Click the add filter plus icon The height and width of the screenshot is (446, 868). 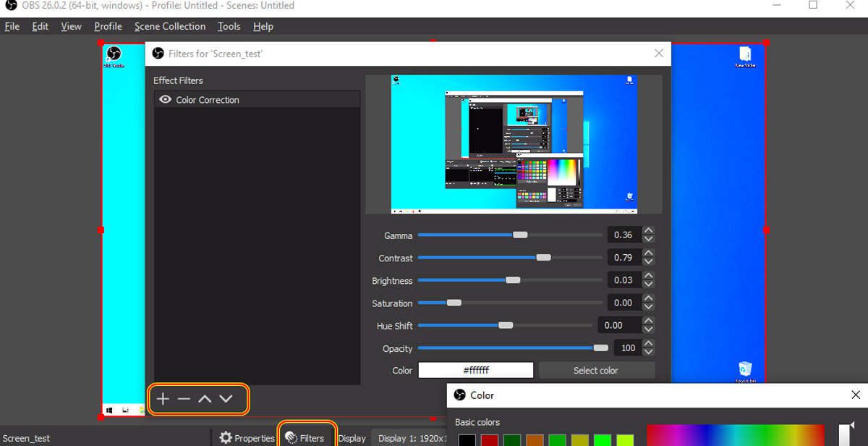[x=162, y=399]
